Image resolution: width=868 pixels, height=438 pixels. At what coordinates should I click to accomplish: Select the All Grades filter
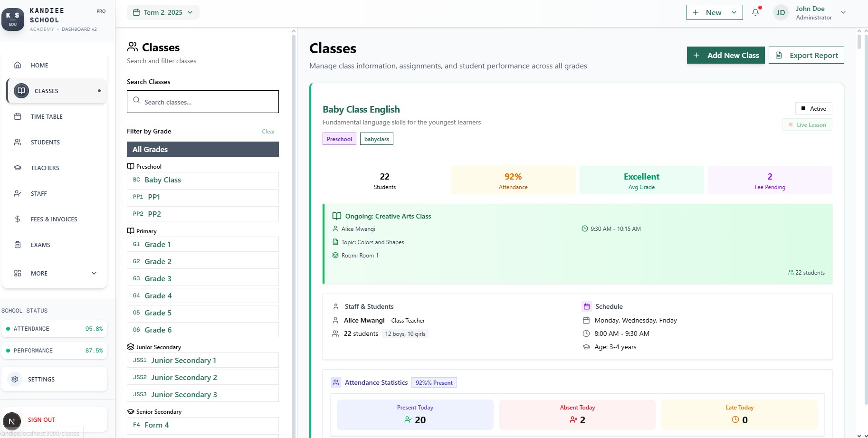pyautogui.click(x=203, y=149)
